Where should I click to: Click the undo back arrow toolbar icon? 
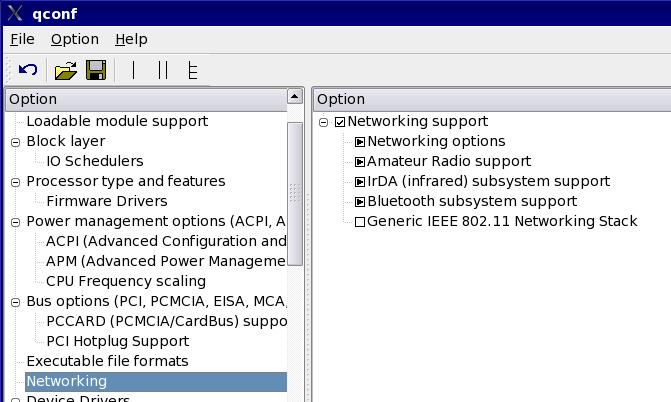pos(28,70)
